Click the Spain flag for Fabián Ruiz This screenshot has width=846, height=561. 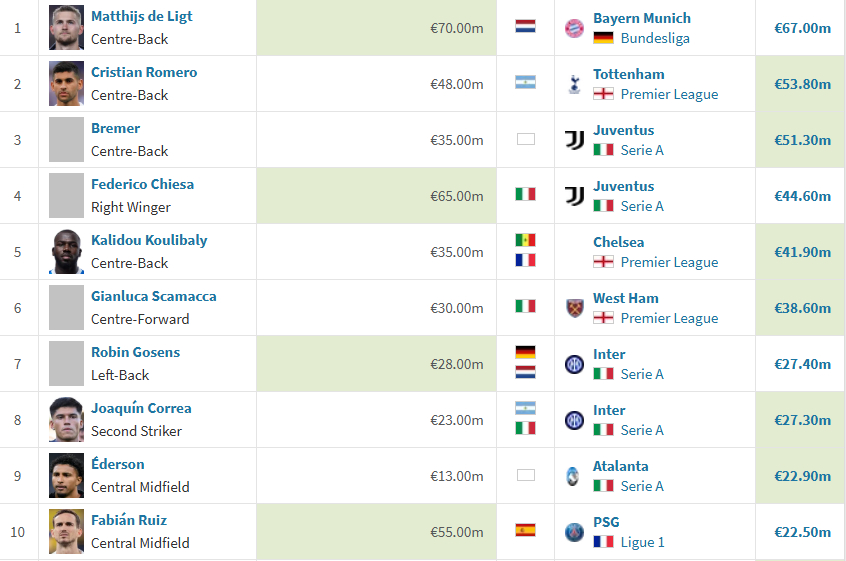[525, 530]
